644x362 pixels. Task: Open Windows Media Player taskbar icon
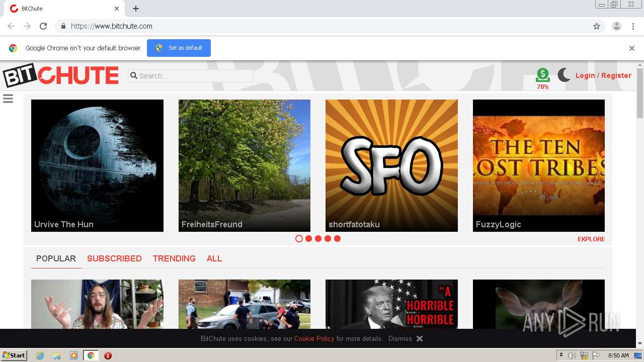(74, 355)
